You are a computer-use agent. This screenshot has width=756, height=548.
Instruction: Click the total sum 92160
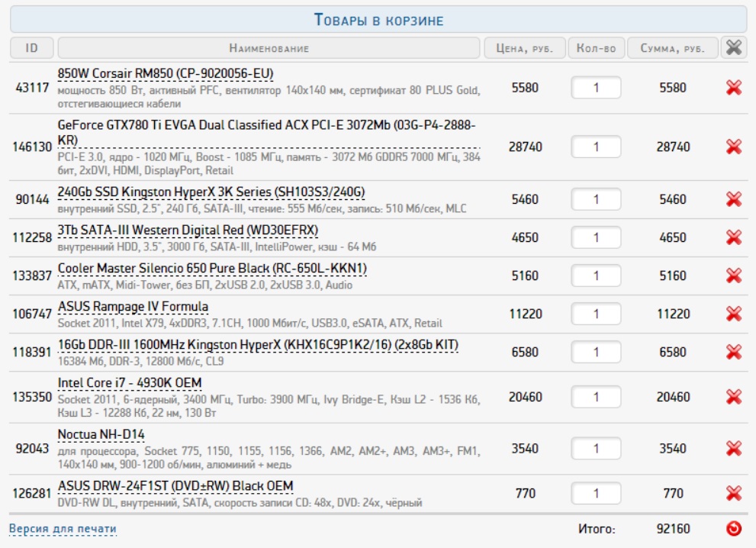[673, 529]
